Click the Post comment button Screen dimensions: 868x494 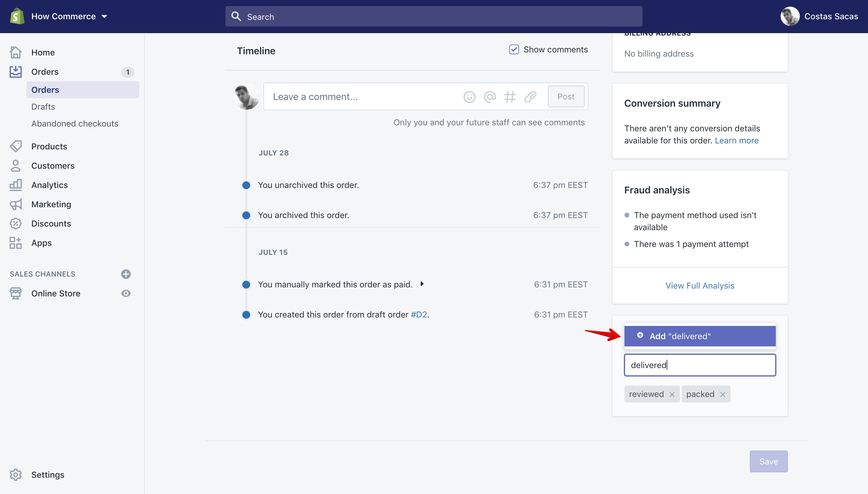point(566,97)
